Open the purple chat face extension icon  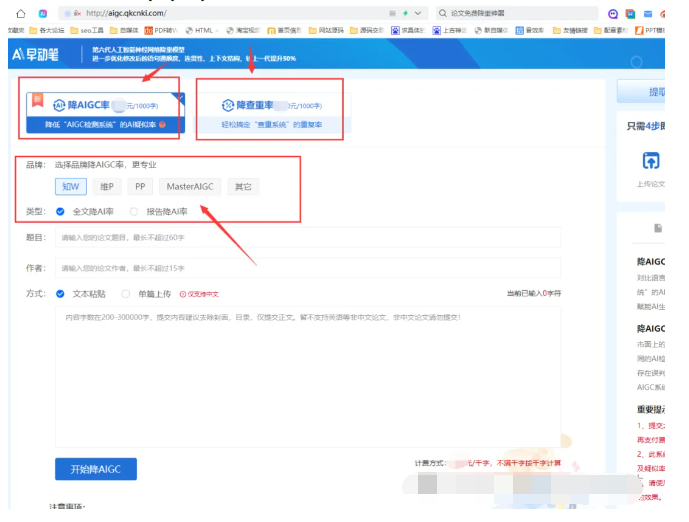tap(613, 14)
